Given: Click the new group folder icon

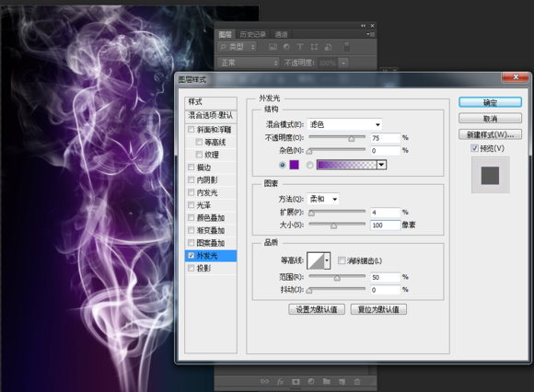Looking at the screenshot, I should tap(327, 382).
